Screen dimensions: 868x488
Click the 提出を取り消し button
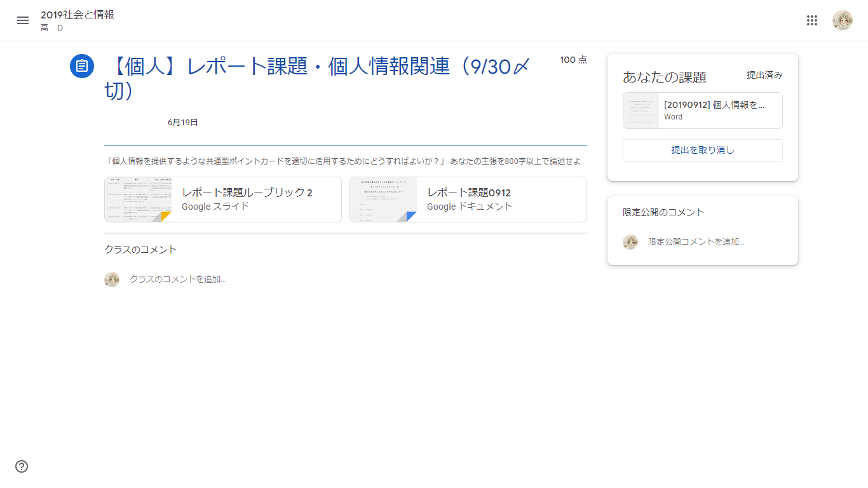click(702, 151)
